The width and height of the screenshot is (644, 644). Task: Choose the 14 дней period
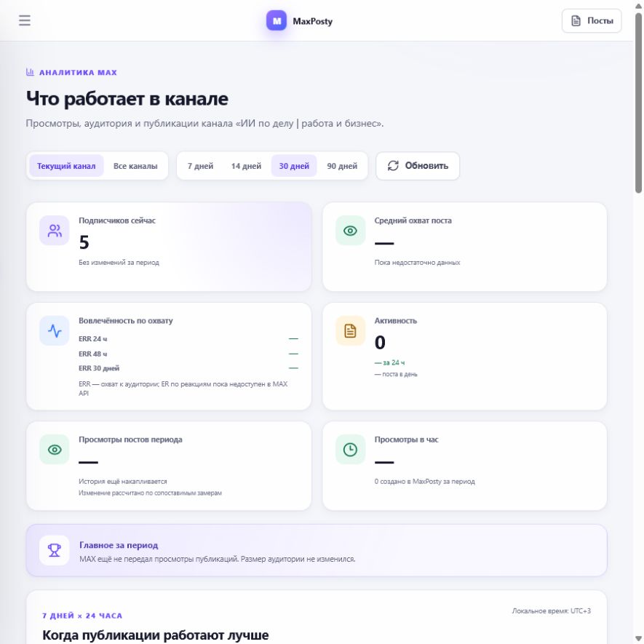[246, 166]
